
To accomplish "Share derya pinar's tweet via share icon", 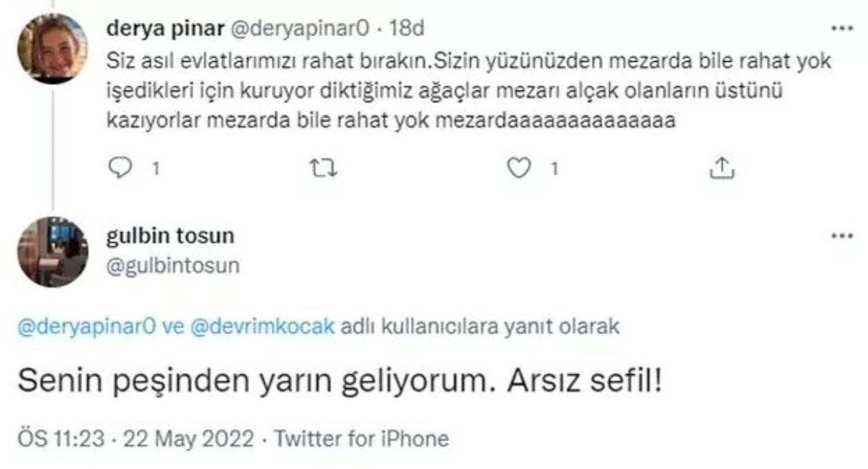I will [x=719, y=169].
